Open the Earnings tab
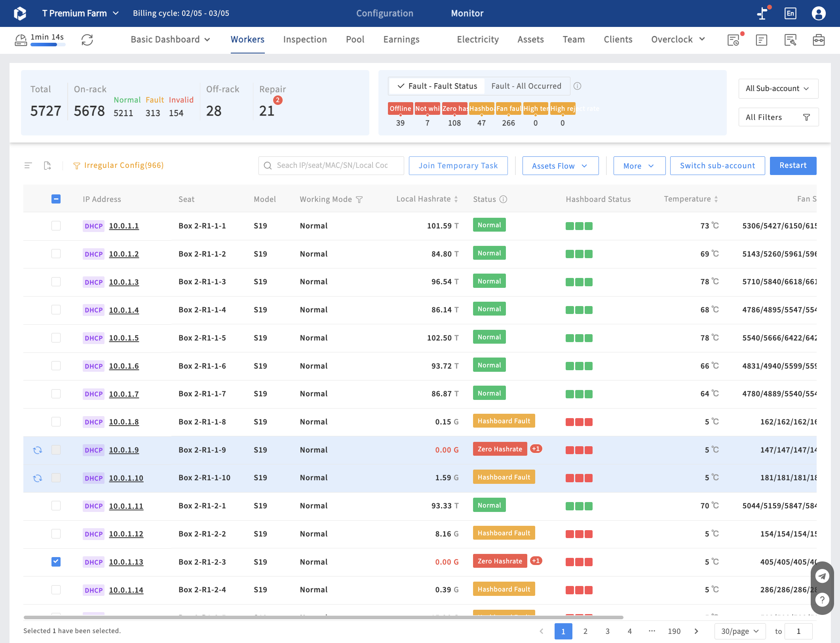 click(x=401, y=40)
